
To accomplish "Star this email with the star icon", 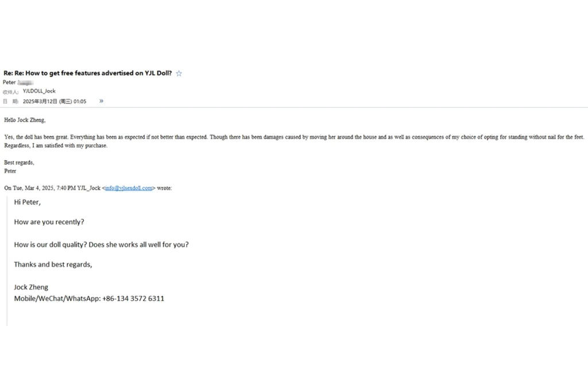I will 179,73.
